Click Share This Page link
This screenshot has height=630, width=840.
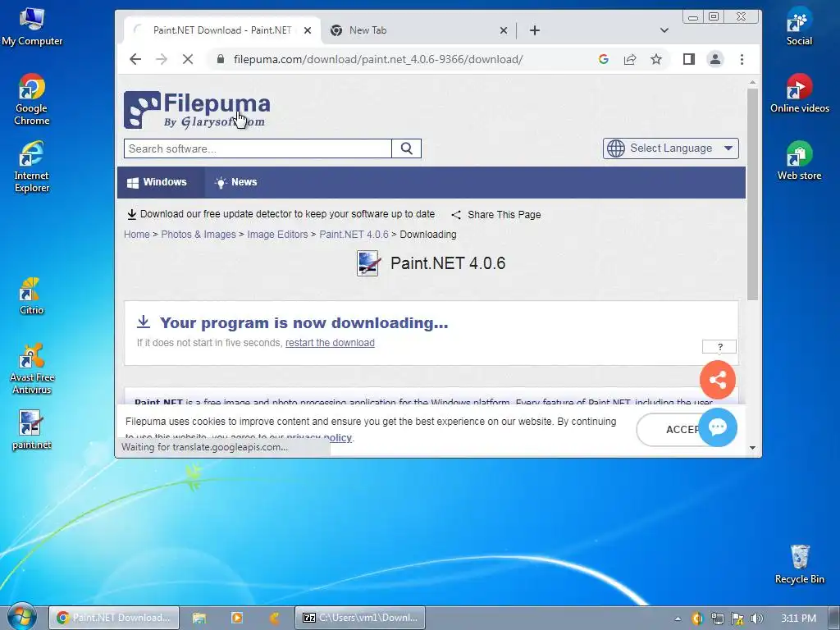[496, 215]
